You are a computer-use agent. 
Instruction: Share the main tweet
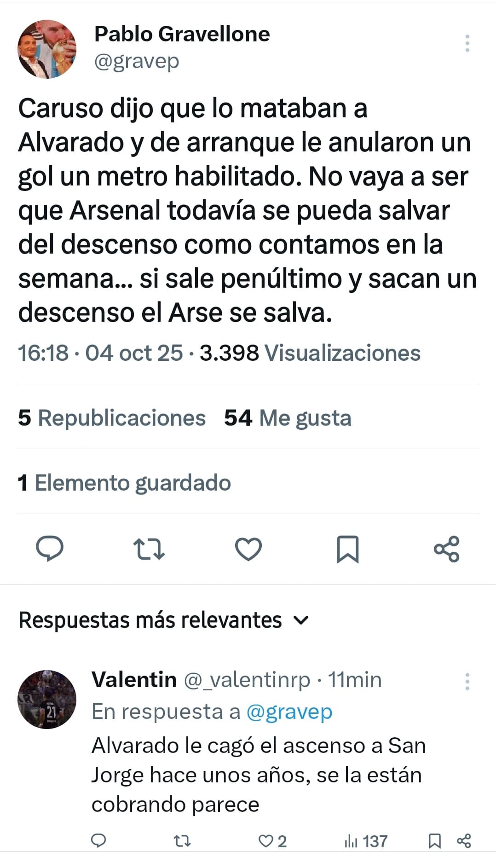447,549
